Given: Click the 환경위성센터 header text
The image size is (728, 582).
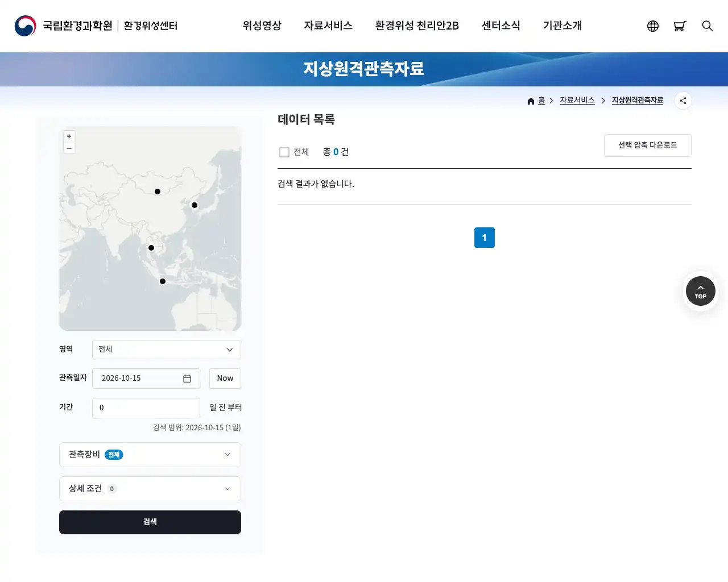Looking at the screenshot, I should (151, 26).
